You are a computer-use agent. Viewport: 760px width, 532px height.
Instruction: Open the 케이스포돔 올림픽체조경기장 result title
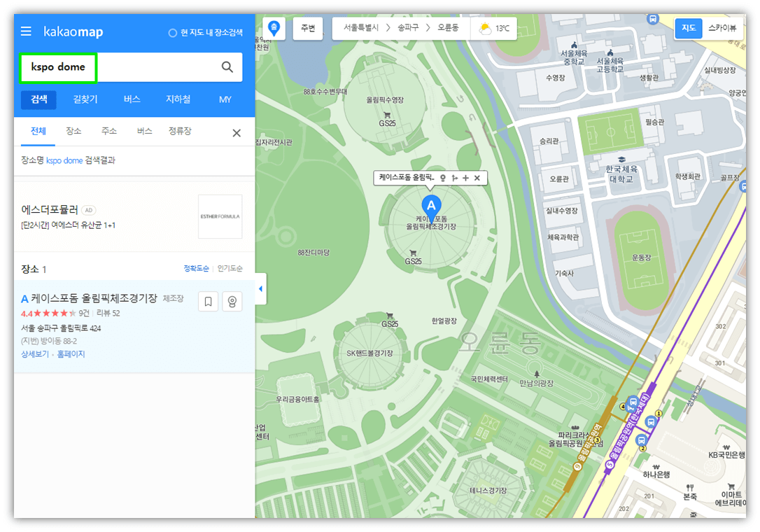pos(94,298)
